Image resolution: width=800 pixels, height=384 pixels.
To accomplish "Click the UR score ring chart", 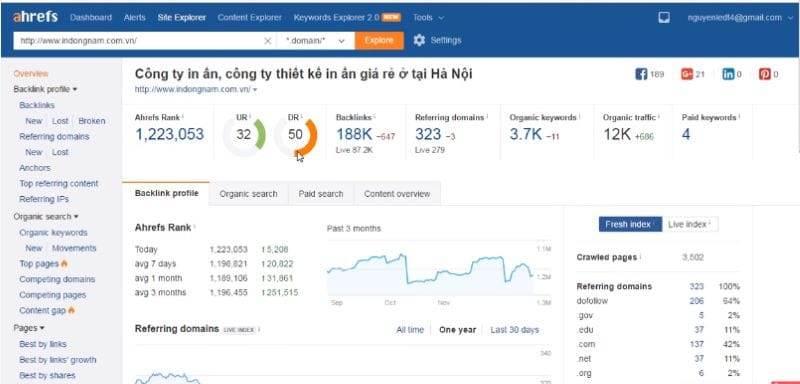I will tap(244, 135).
